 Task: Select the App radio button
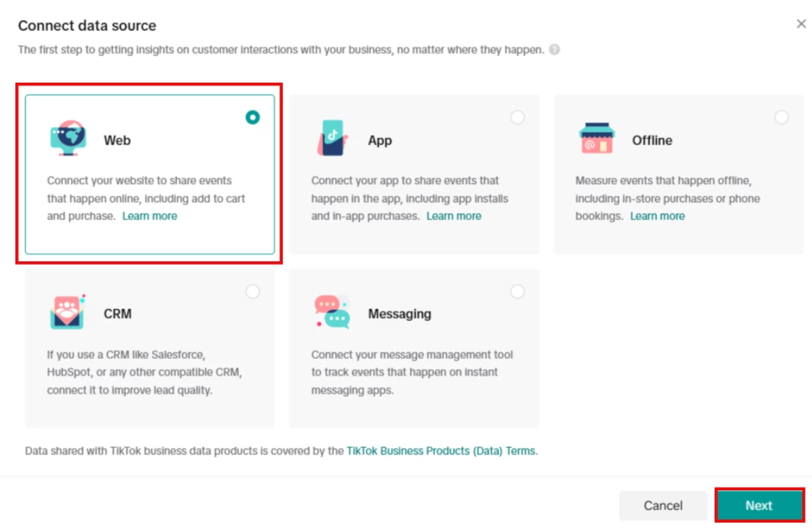pyautogui.click(x=517, y=118)
